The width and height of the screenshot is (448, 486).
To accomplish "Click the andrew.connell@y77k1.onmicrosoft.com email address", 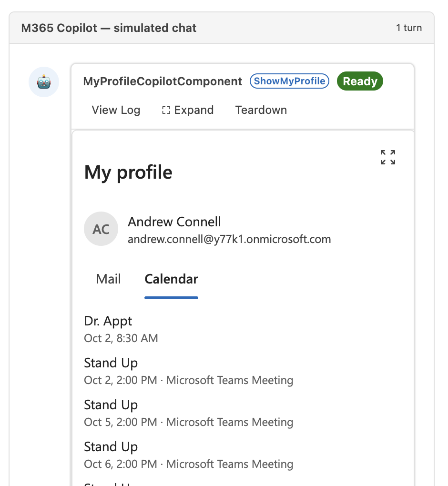I will (x=229, y=239).
